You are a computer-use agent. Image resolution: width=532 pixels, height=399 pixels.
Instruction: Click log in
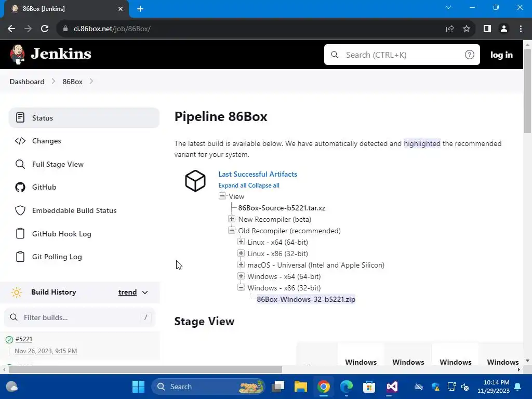(501, 55)
